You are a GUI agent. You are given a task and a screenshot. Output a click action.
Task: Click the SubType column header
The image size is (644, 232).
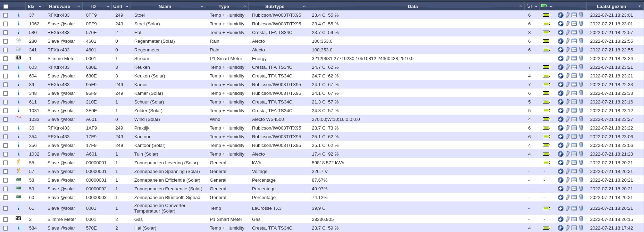[x=274, y=7]
